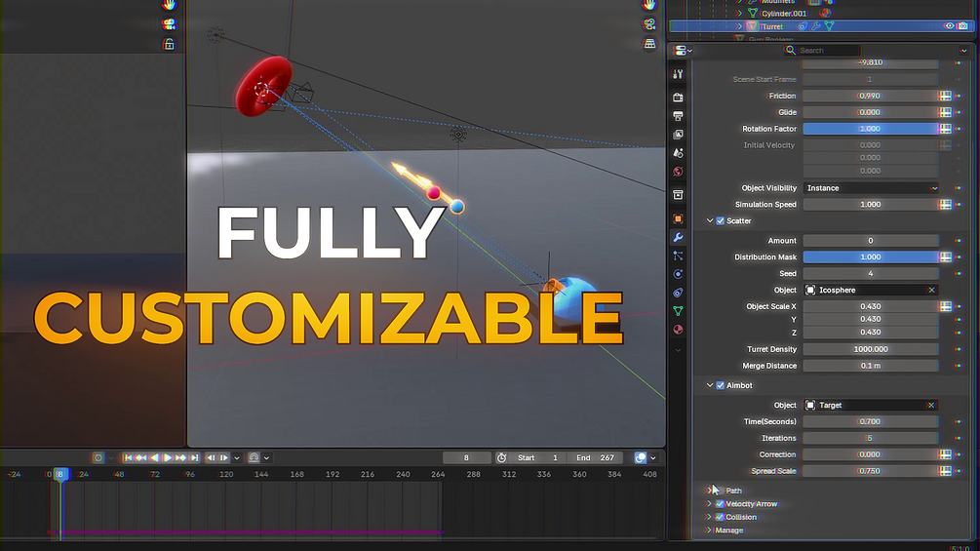Click the Start frame field
Screen dimensions: 980x551
click(538, 458)
